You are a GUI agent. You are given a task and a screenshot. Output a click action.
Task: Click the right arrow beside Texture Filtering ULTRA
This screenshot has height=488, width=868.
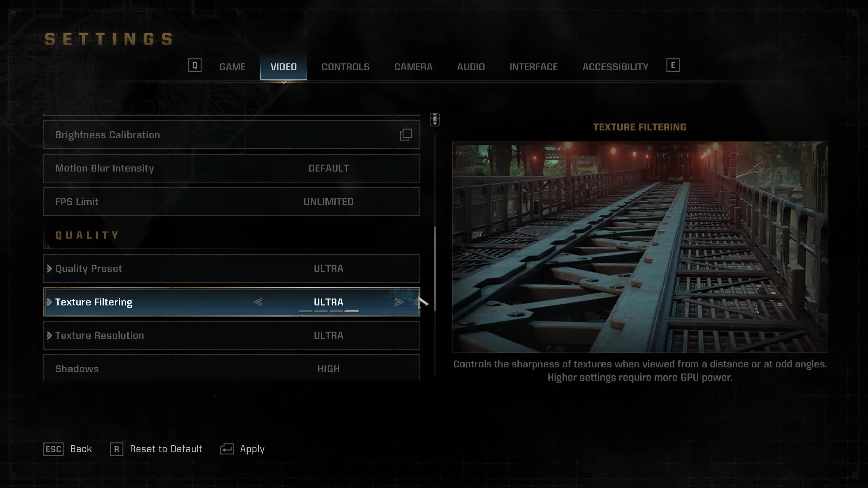click(399, 302)
